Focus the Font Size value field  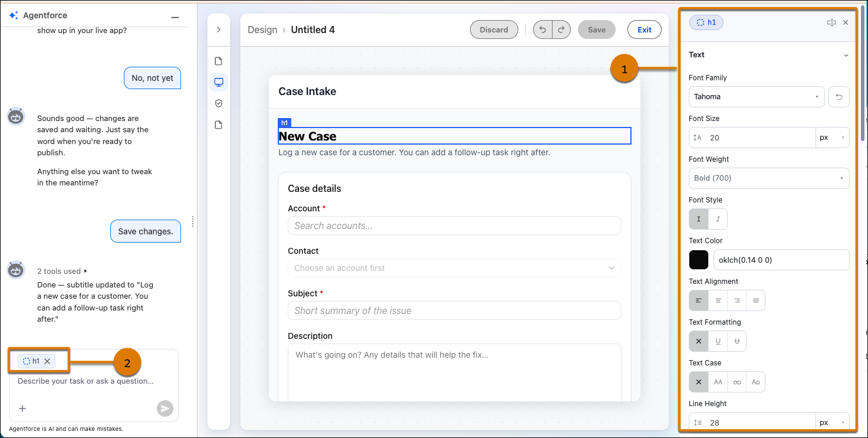pos(752,138)
